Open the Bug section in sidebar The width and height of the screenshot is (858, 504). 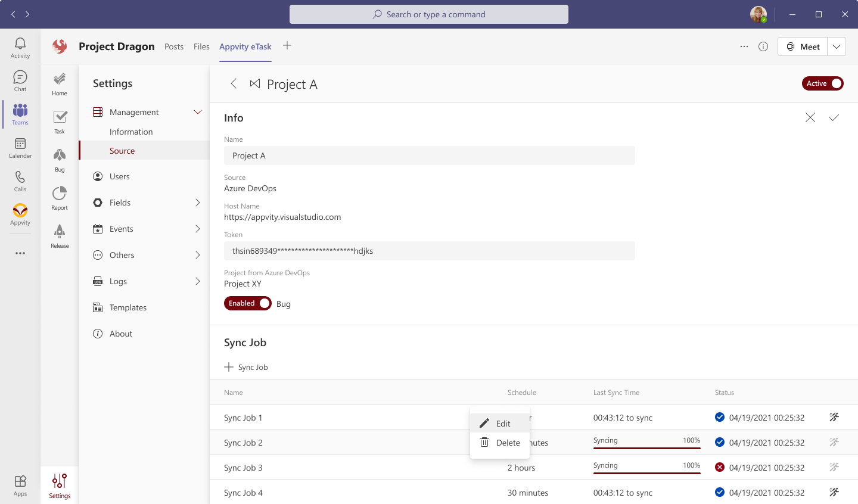tap(60, 160)
